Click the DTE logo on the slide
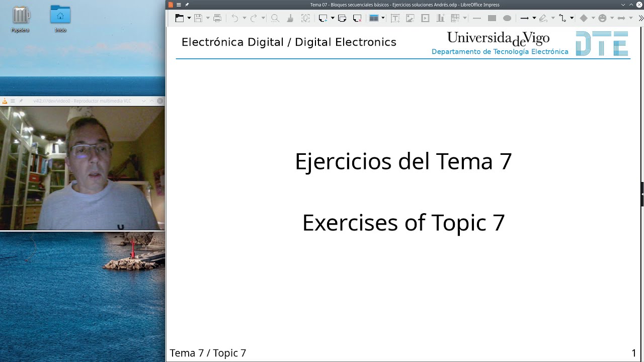Viewport: 644px width, 362px height. click(x=602, y=43)
